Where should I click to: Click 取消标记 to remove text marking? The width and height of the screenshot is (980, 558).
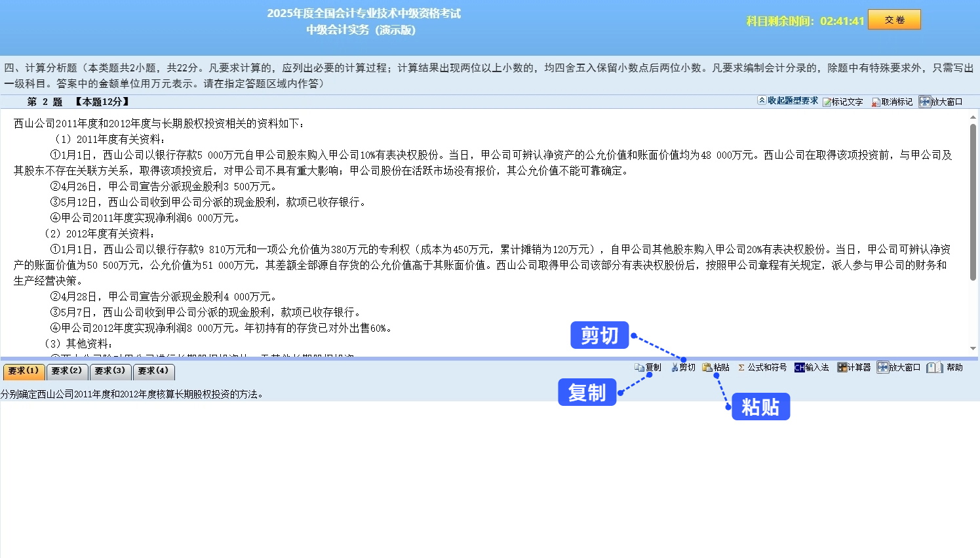click(893, 102)
